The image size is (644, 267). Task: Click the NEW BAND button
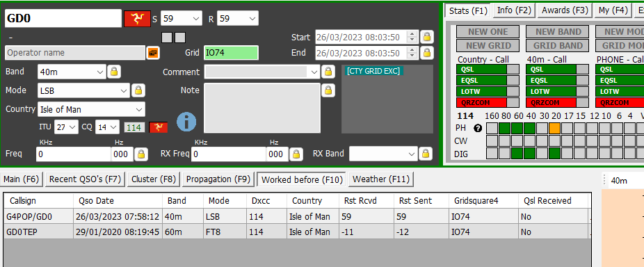coord(558,31)
